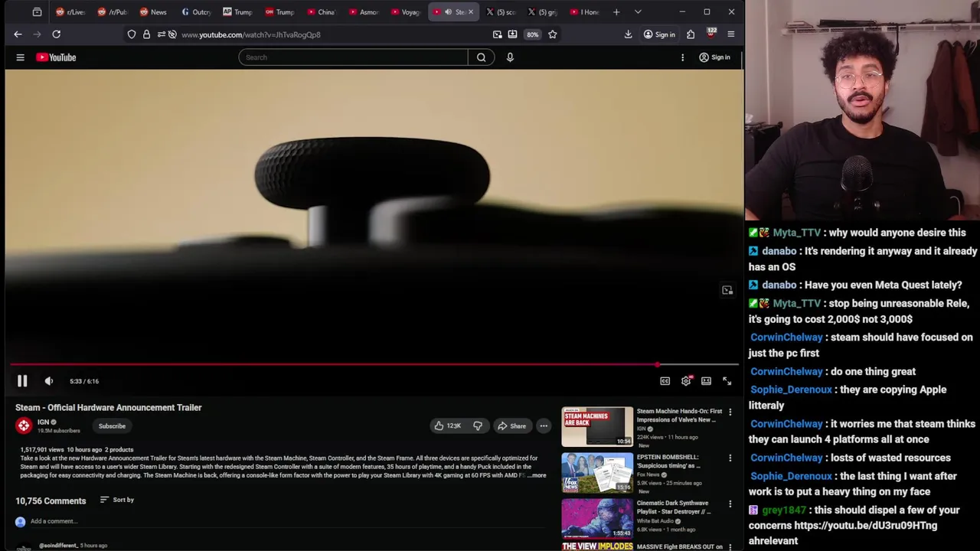Open the @soindifferent_ commenter name
Image resolution: width=980 pixels, height=551 pixels.
click(58, 546)
